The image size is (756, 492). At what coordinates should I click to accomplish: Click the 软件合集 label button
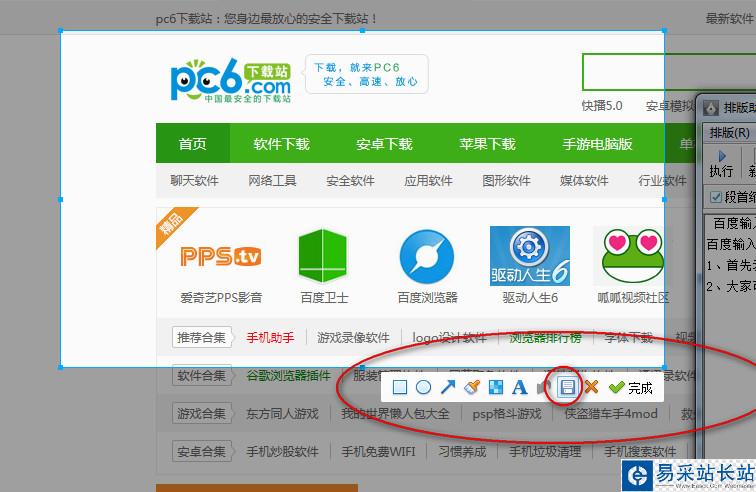pyautogui.click(x=202, y=375)
